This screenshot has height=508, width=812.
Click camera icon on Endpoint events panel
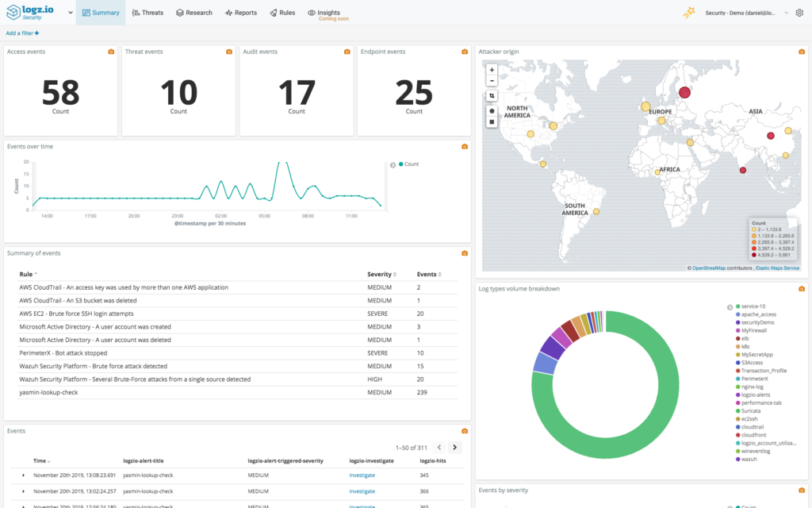pos(465,52)
